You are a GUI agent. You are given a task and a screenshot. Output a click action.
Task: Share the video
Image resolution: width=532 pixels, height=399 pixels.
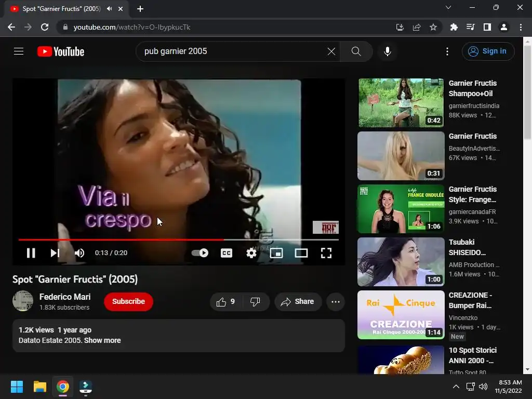pyautogui.click(x=298, y=302)
